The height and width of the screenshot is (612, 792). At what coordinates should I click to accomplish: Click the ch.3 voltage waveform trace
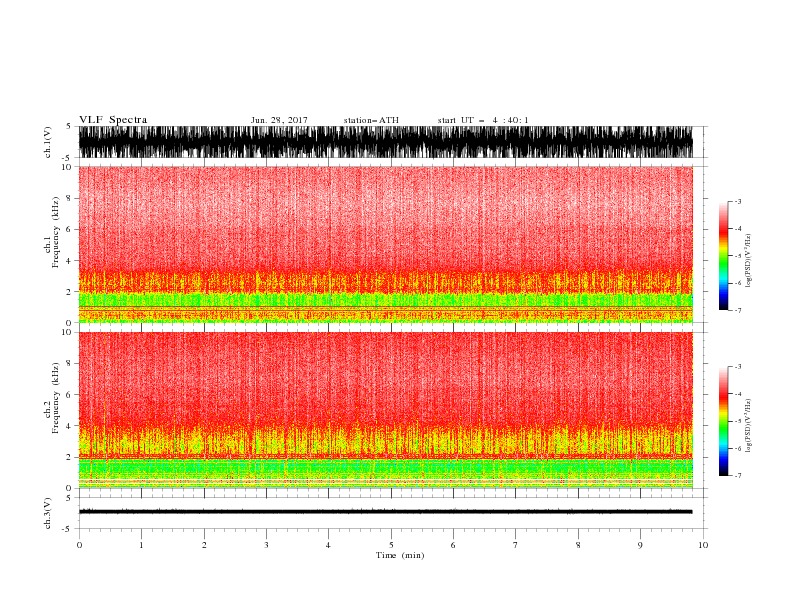tap(385, 512)
